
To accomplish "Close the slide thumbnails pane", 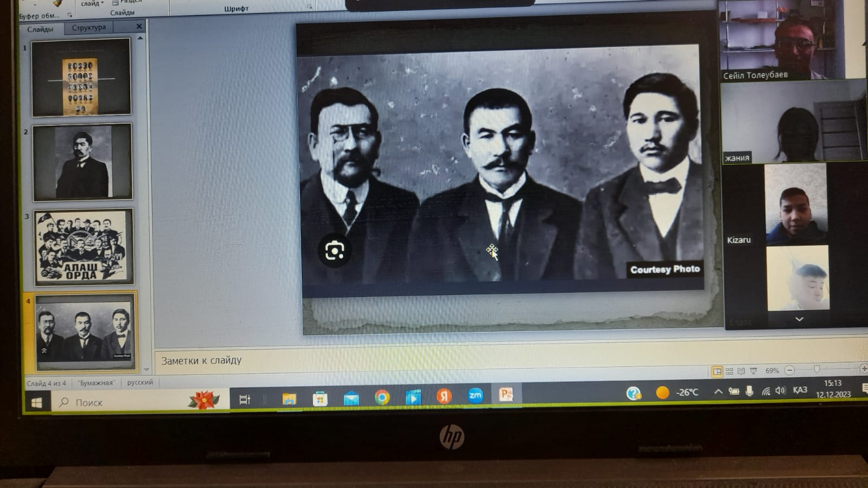I will coord(139,26).
